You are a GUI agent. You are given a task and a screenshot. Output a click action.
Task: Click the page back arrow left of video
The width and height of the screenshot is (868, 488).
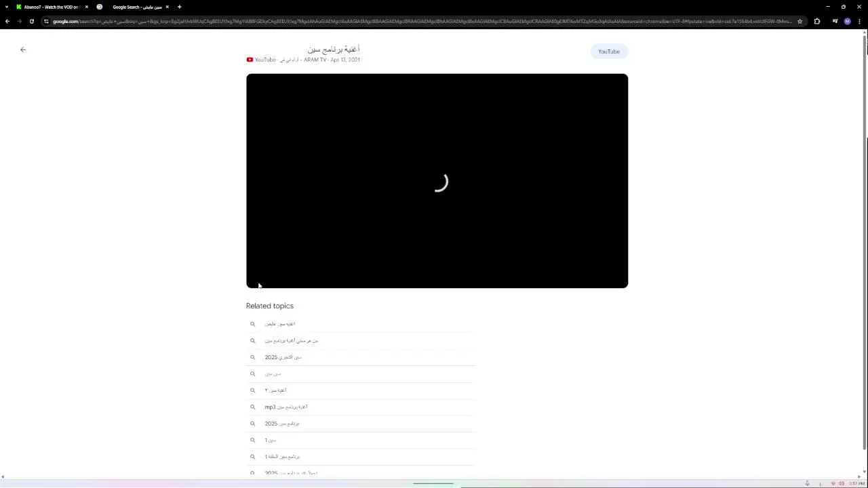(23, 49)
